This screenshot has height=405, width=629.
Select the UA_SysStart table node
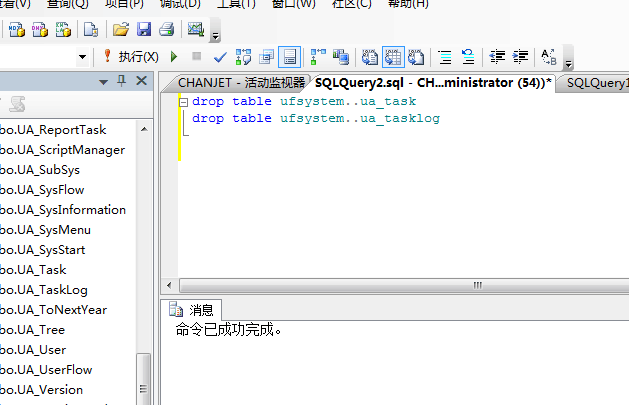pos(43,250)
